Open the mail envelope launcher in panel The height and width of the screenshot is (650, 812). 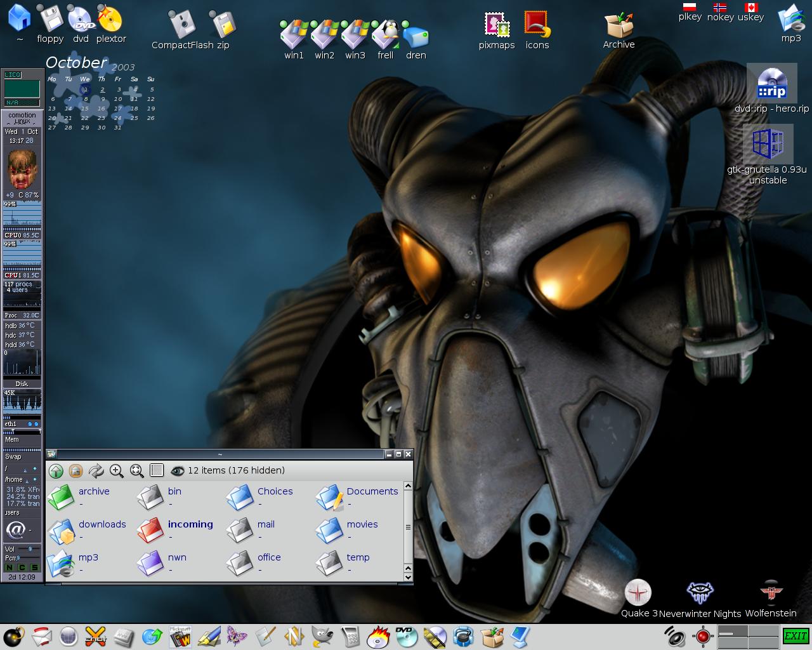pos(41,636)
